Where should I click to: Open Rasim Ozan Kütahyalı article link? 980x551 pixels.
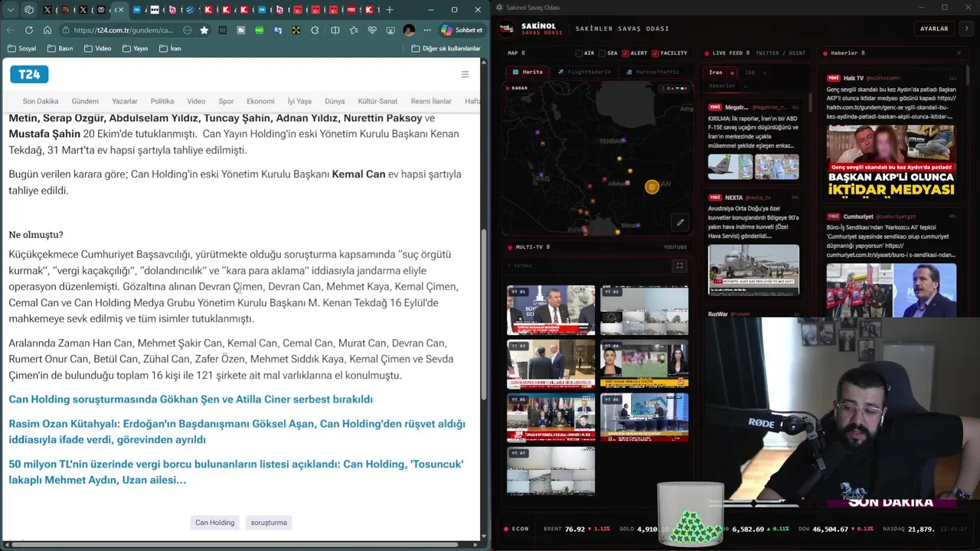click(x=237, y=432)
